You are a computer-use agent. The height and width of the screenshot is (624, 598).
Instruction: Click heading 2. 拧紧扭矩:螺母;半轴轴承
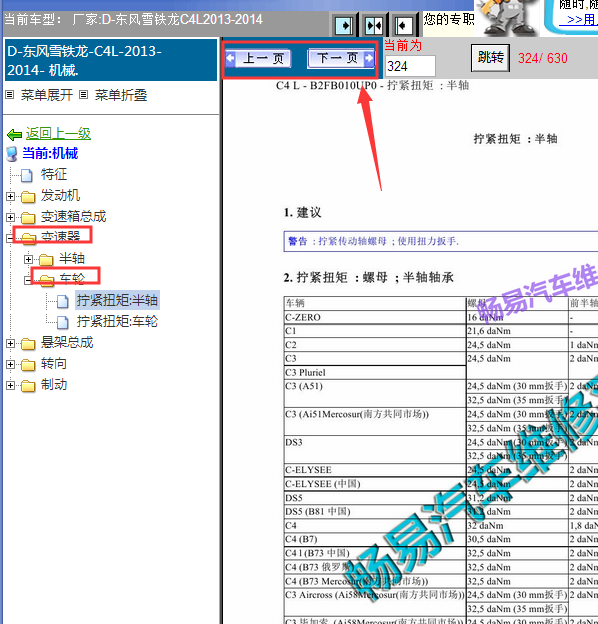pyautogui.click(x=368, y=278)
